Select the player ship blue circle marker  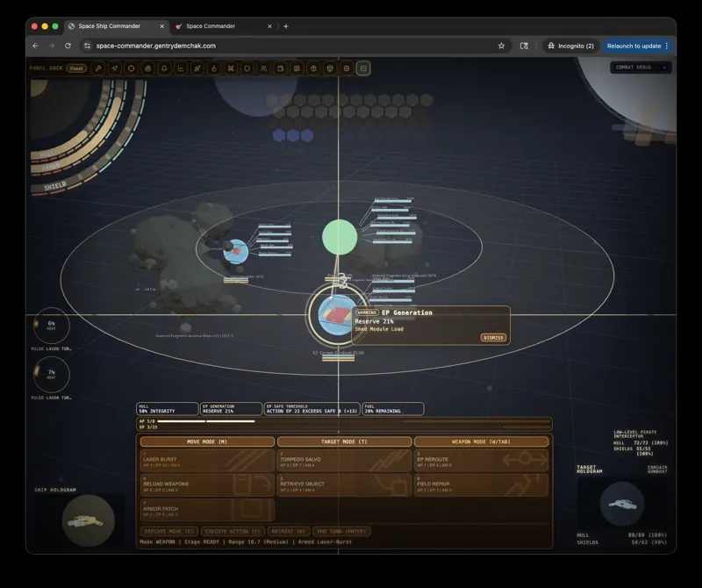pos(337,315)
